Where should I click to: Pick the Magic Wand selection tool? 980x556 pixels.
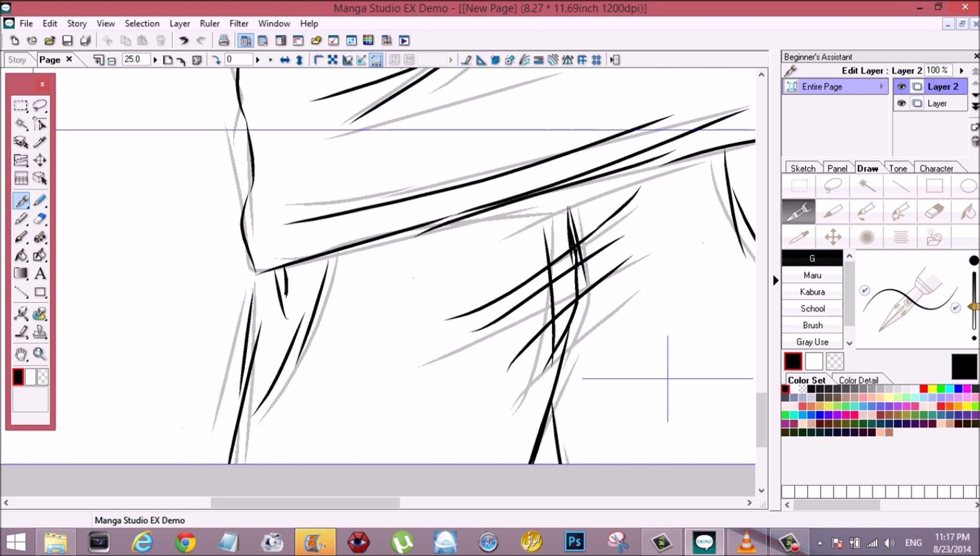21,124
